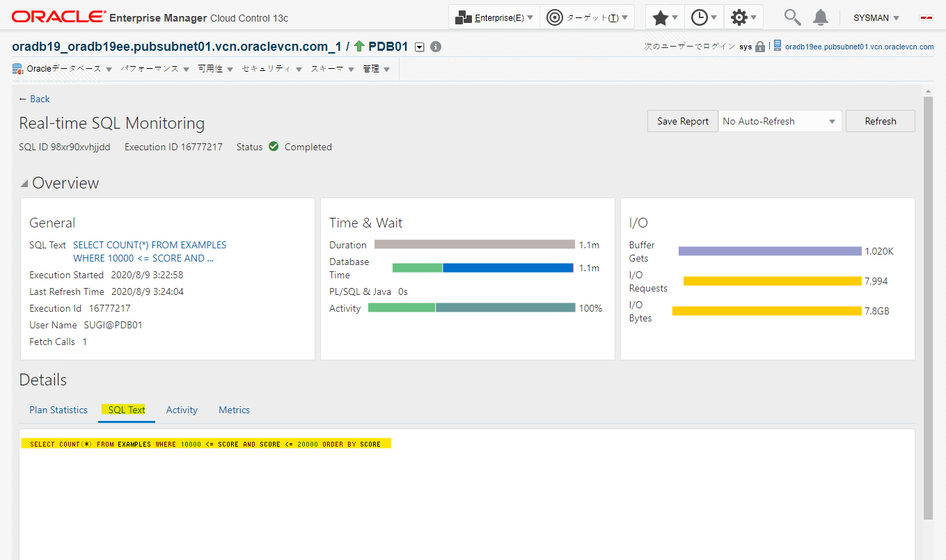
Task: Switch to the Plan Statistics tab
Action: [x=58, y=410]
